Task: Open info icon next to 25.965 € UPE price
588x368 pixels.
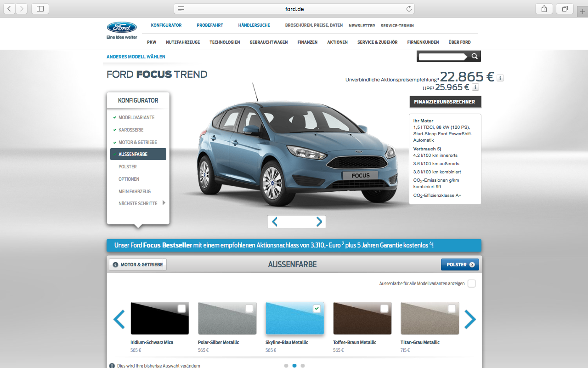Action: tap(475, 87)
